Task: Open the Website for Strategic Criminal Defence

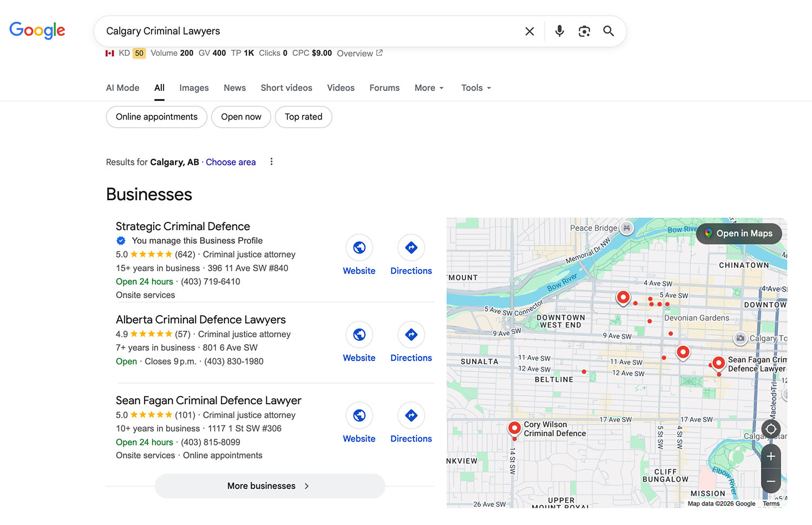Action: [x=359, y=254]
